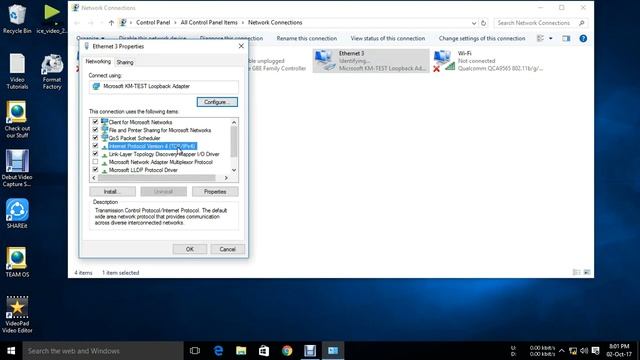Toggle the QoS Packet Scheduler checkbox

coord(95,138)
